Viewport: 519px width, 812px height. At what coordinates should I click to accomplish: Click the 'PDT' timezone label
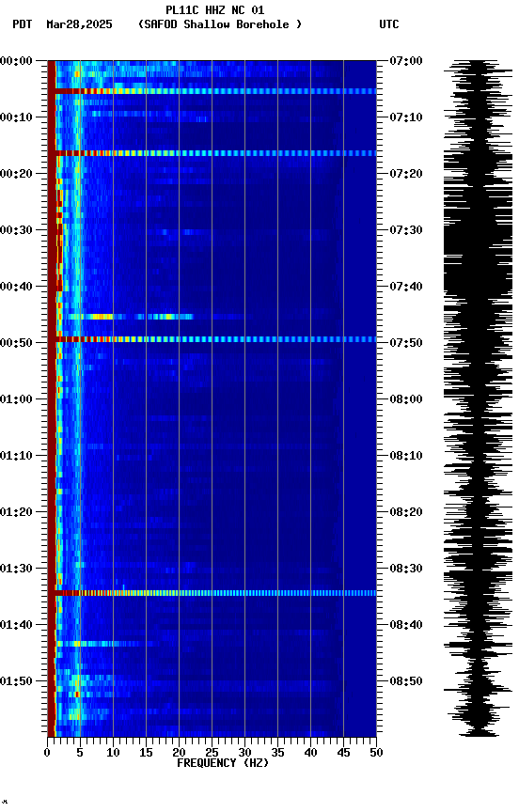[23, 24]
